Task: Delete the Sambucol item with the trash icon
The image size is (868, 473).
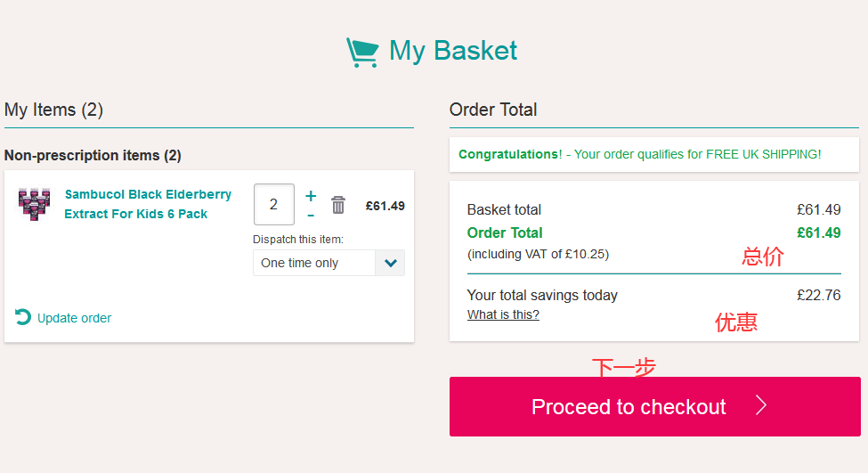Action: 338,205
